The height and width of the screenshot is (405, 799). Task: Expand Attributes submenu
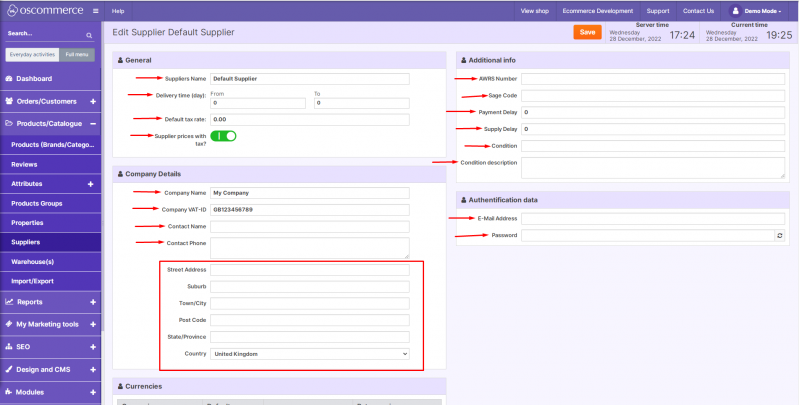tap(91, 184)
